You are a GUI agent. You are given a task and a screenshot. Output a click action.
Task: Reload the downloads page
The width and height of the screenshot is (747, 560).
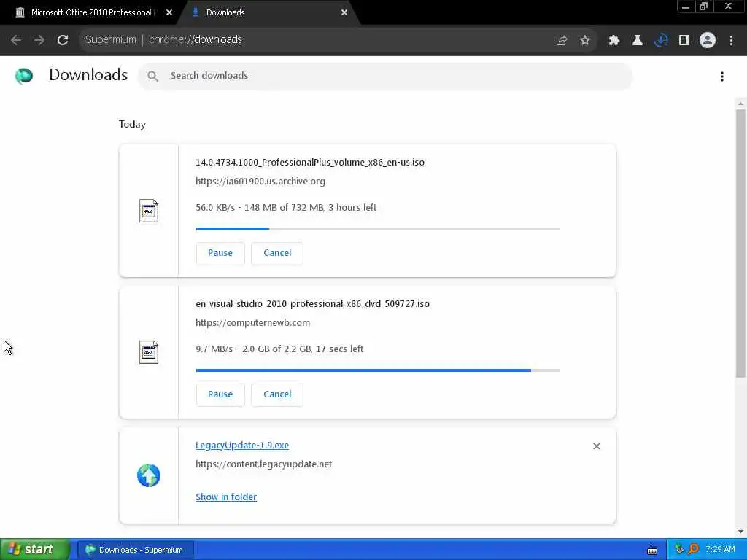pos(63,40)
